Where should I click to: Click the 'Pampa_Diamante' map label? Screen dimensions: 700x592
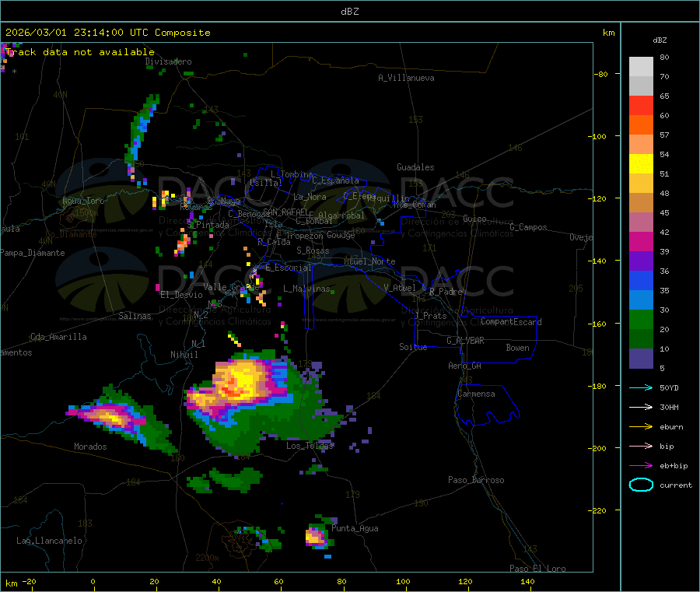(33, 253)
